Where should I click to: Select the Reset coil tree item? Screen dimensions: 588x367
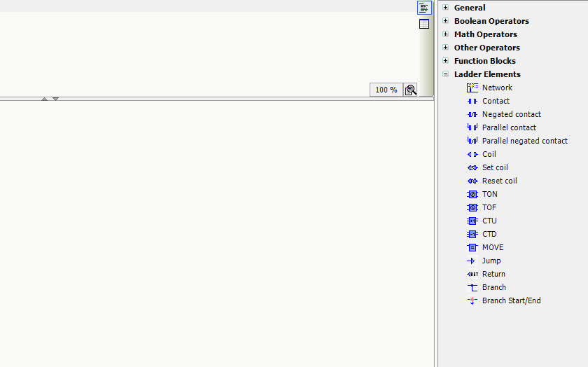(x=499, y=181)
